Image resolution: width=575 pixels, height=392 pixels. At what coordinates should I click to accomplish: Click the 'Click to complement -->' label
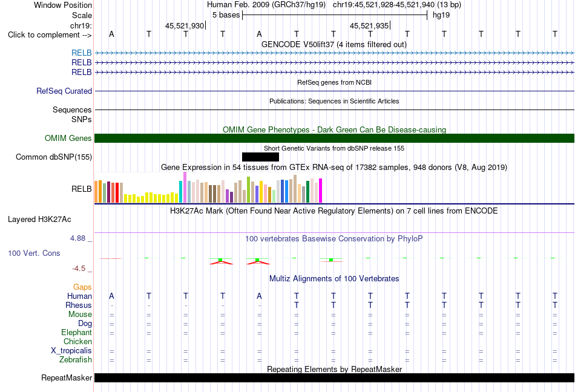coord(50,35)
